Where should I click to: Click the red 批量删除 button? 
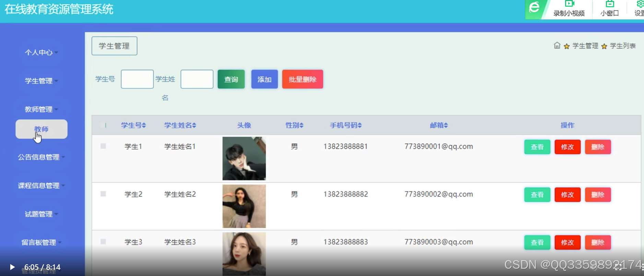coord(303,79)
